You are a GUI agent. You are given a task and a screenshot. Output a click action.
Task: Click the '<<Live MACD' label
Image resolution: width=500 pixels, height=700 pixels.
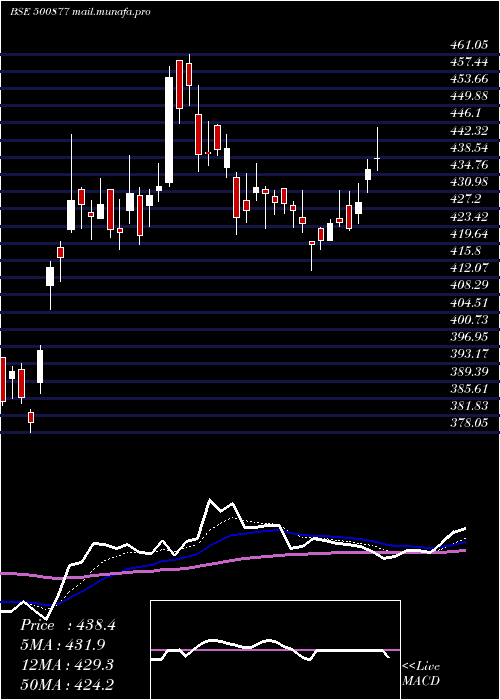click(x=421, y=673)
